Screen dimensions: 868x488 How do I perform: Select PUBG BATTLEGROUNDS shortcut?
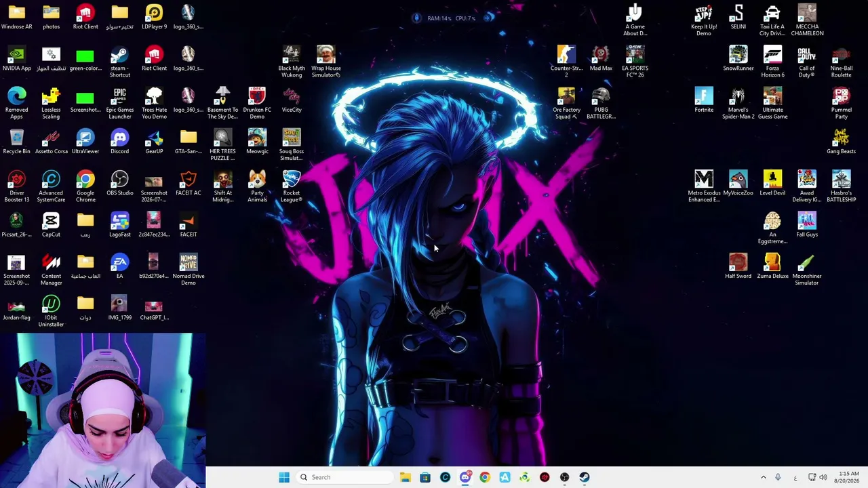click(x=601, y=104)
